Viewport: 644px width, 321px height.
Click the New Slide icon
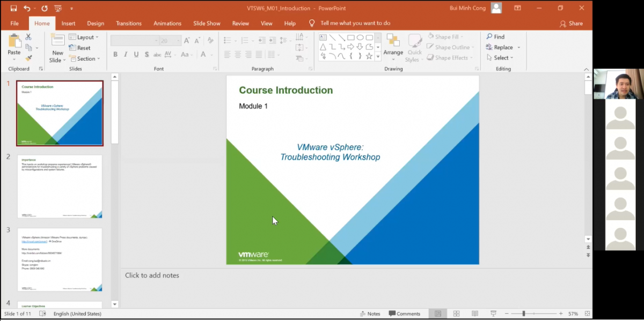click(57, 40)
